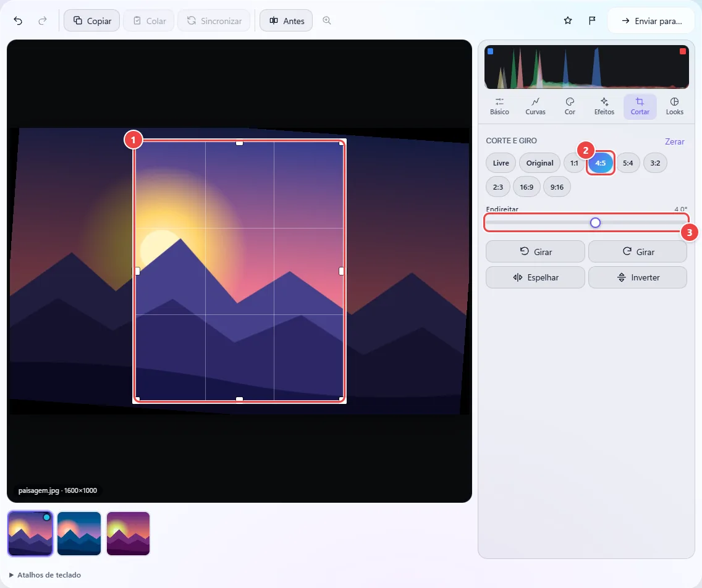Click the bottom-middle crop handle
702x588 pixels.
click(240, 399)
